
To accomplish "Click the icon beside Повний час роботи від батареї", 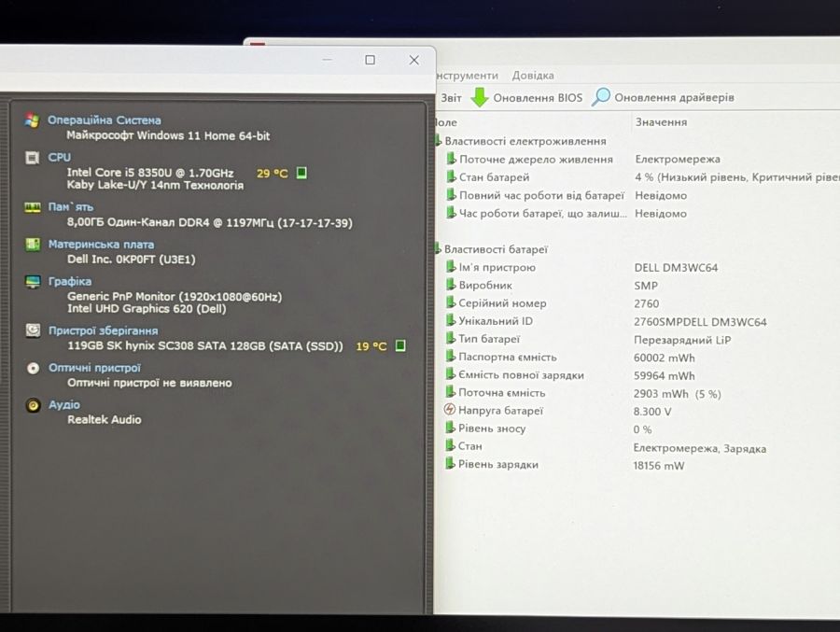I will [x=451, y=195].
